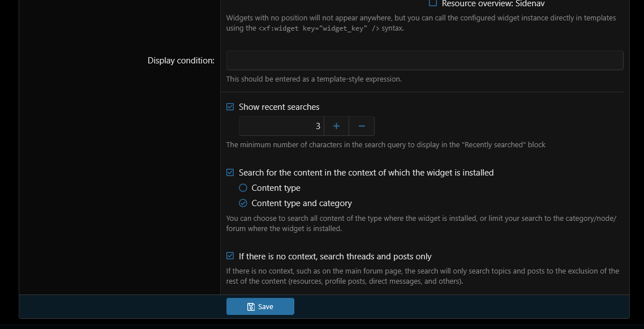This screenshot has height=329, width=644.
Task: Select the Content type radio option
Action: [243, 187]
